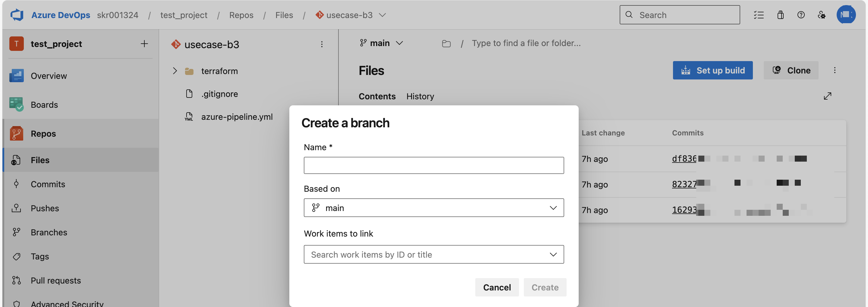
Task: Open the Commits section
Action: click(48, 184)
